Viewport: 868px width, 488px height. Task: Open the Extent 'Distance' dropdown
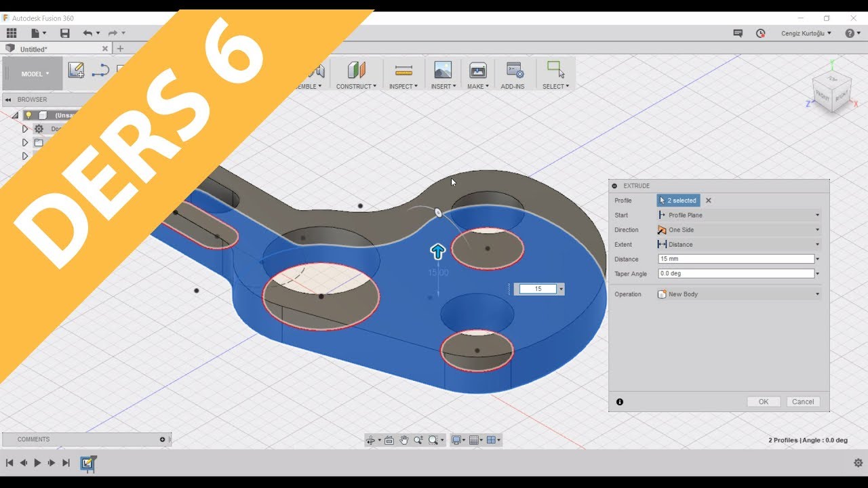tap(739, 244)
